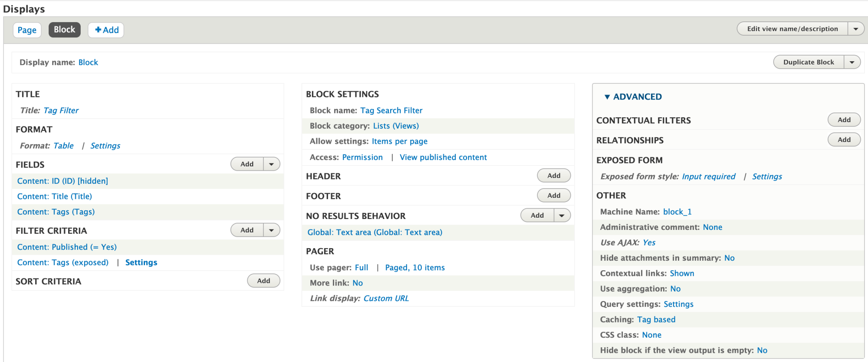
Task: Open dropdown arrow next to Duplicate Block
Action: click(x=852, y=62)
